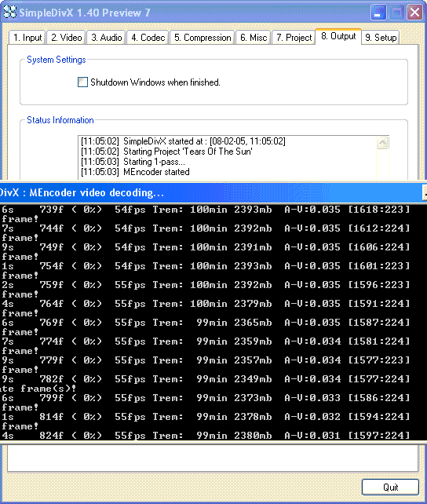This screenshot has width=427, height=504.
Task: Enable Shutdown Windows when finished checkbox
Action: pos(82,82)
